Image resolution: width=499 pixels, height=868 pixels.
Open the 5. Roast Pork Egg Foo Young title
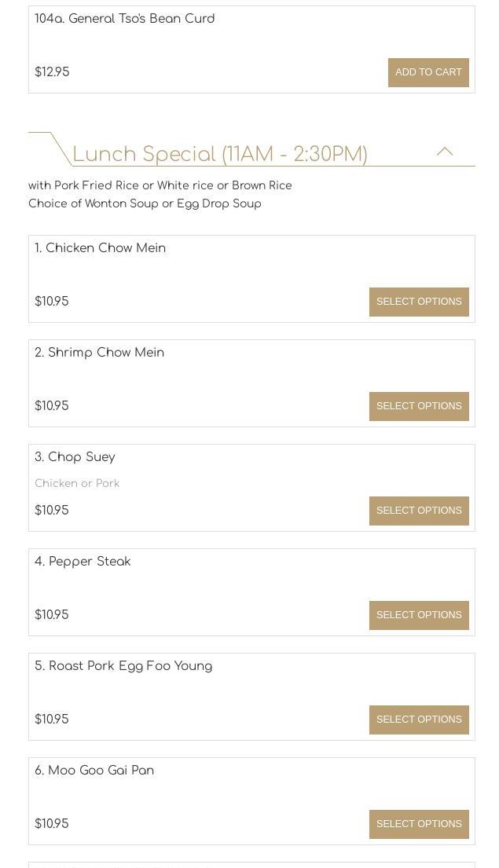123,666
